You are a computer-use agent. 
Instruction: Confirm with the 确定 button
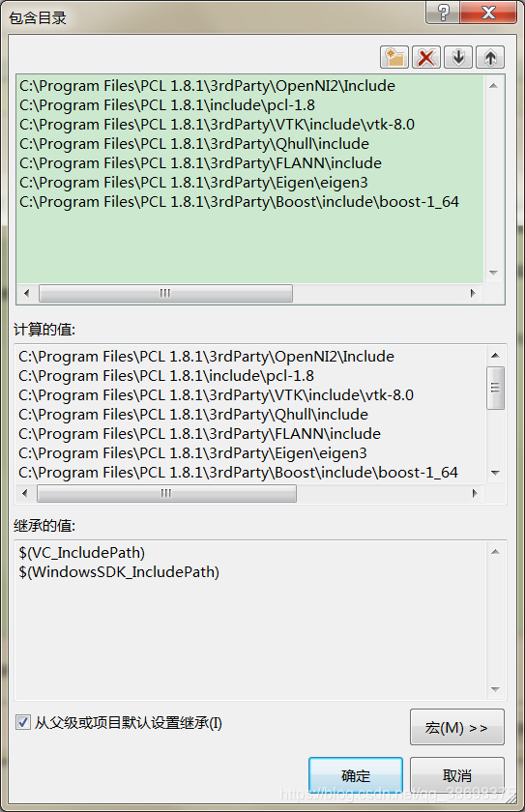click(355, 775)
